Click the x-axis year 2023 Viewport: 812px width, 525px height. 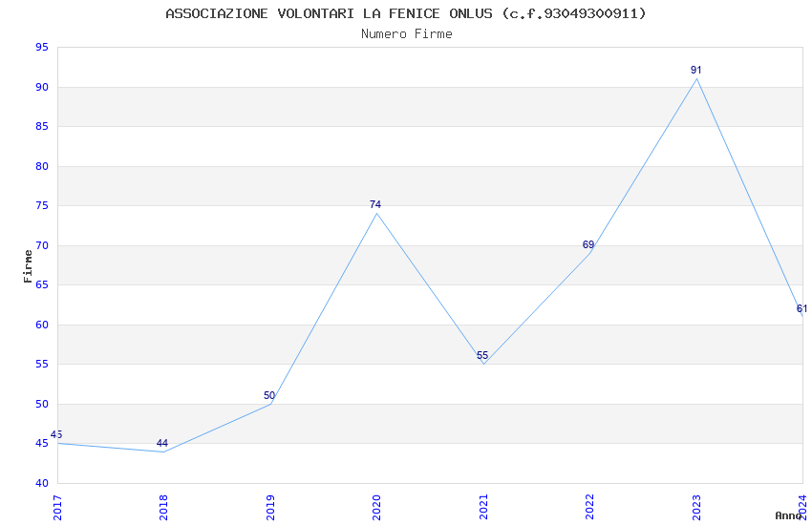coord(696,507)
